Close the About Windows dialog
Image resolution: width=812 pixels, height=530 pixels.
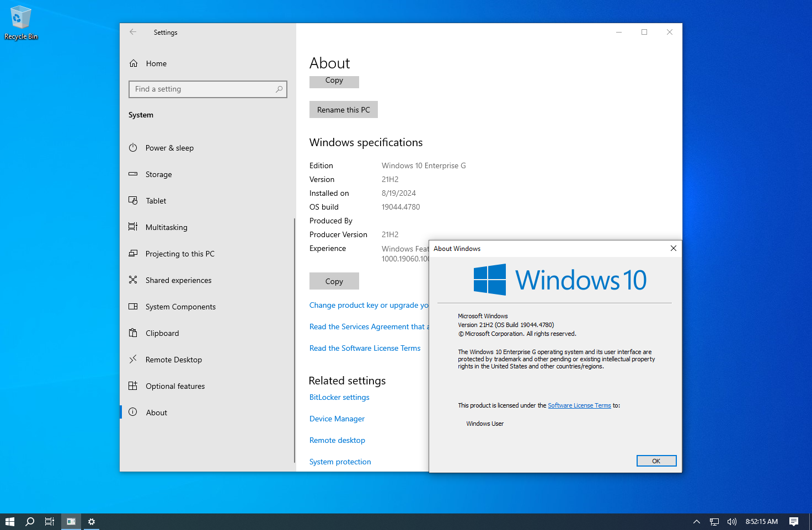pos(674,248)
